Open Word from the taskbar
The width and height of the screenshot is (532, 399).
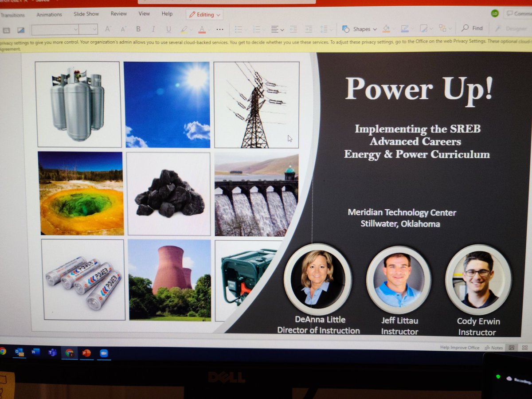coord(36,352)
